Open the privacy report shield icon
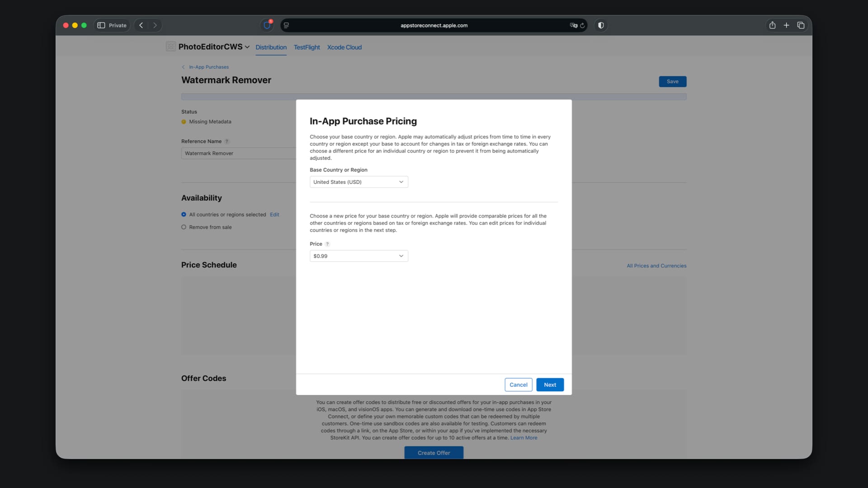Image resolution: width=868 pixels, height=488 pixels. tap(601, 25)
